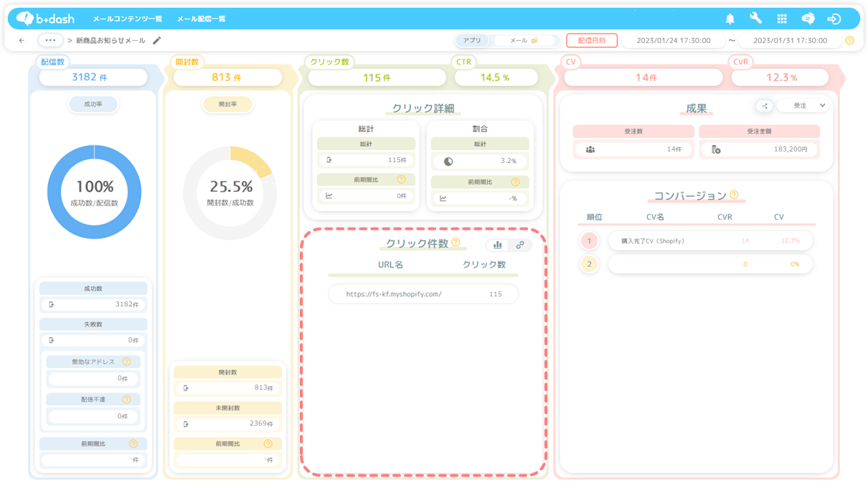Image resolution: width=868 pixels, height=488 pixels.
Task: Click help icon next to コンバージョン
Action: coord(734,194)
